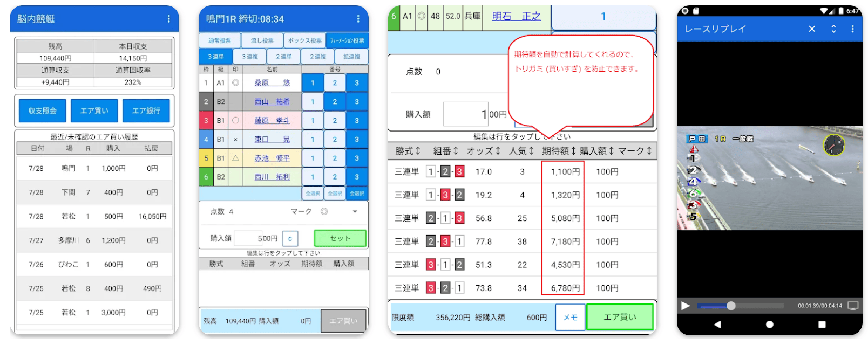Open the マーク dropdown arrow
This screenshot has height=345, width=868.
(355, 212)
